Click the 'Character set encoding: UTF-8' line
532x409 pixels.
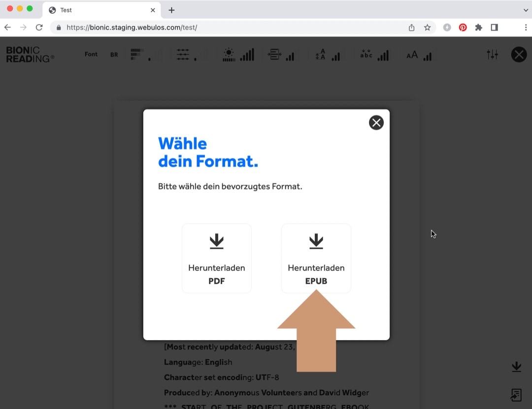(x=222, y=378)
